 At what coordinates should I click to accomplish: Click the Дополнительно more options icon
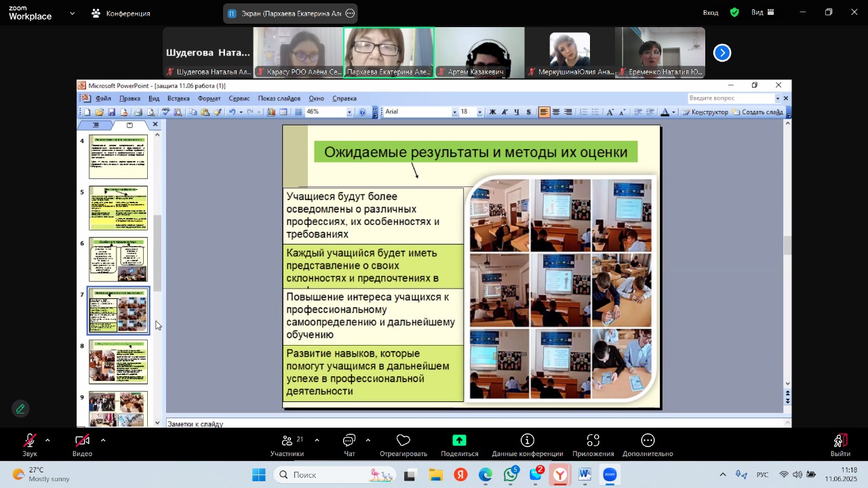point(648,444)
